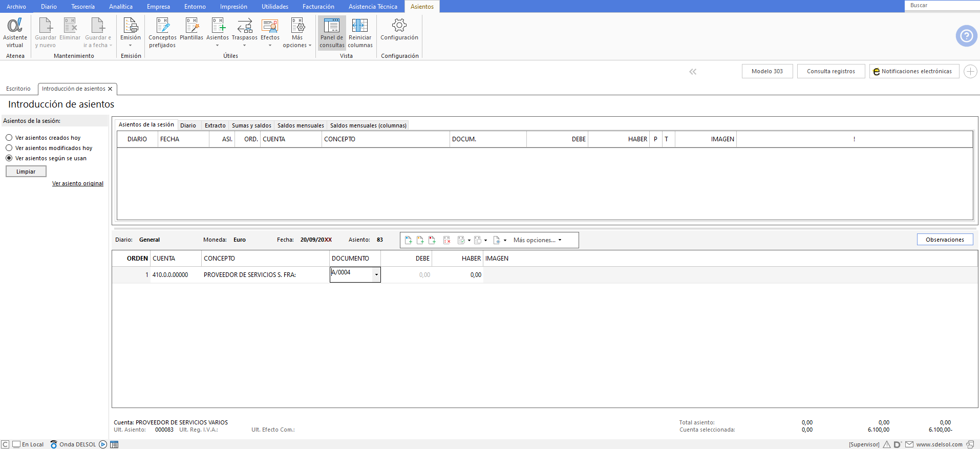
Task: Close Introducción de asientos tab
Action: 110,89
